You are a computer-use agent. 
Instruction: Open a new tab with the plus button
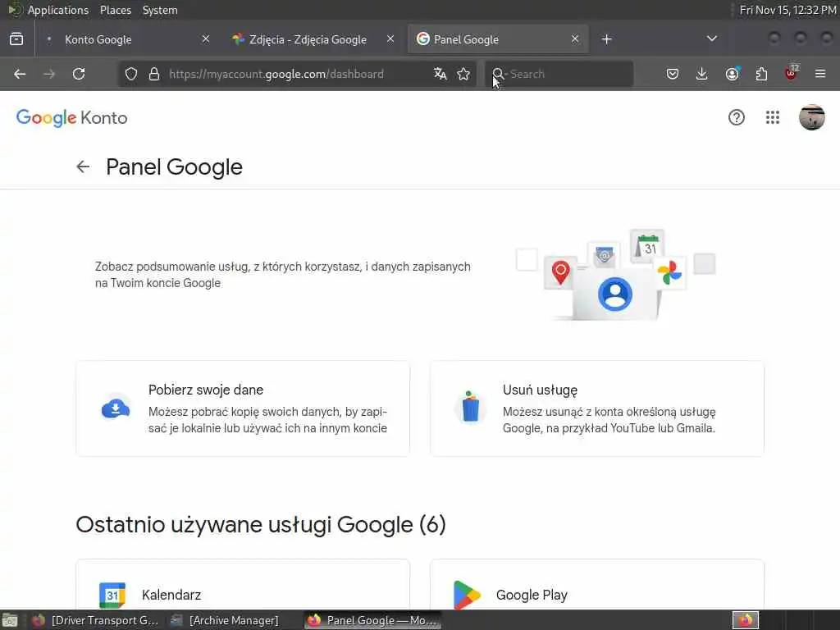click(606, 39)
